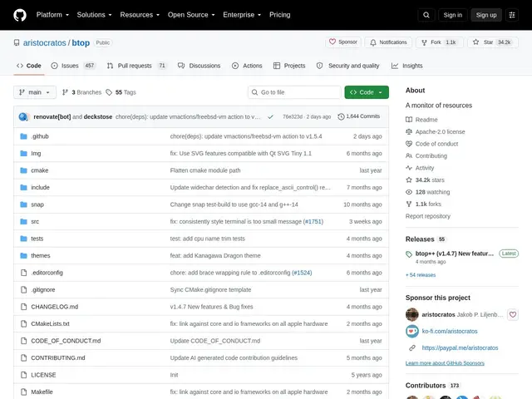Click the Sign up button
The image size is (532, 399).
pos(485,15)
